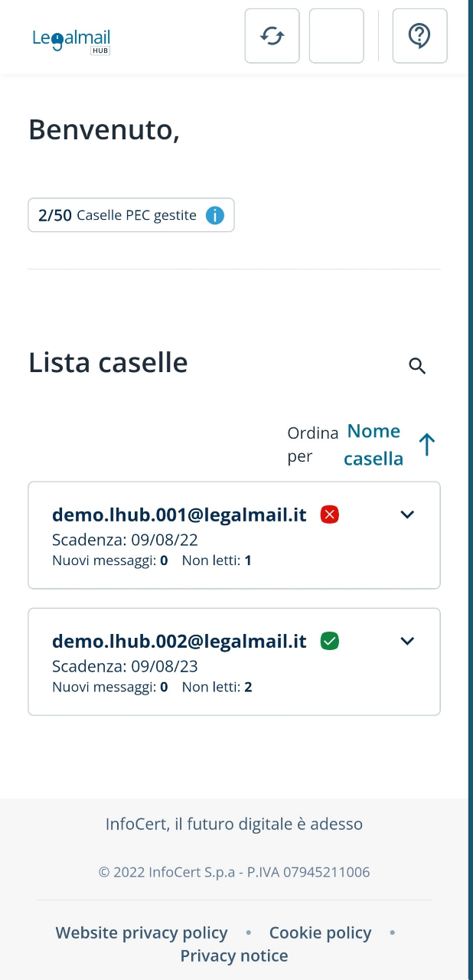The image size is (473, 980).
Task: Click the blank button beside the refresh button
Action: (336, 36)
